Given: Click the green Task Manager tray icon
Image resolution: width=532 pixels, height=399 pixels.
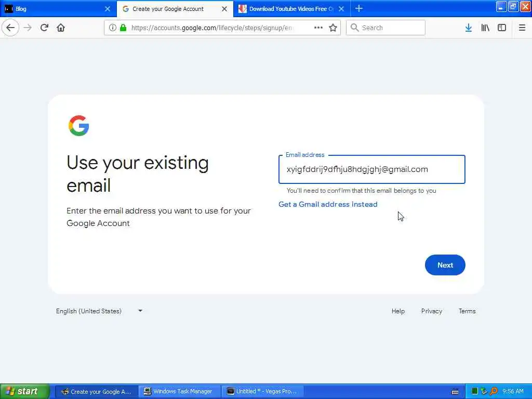Looking at the screenshot, I should pos(474,391).
